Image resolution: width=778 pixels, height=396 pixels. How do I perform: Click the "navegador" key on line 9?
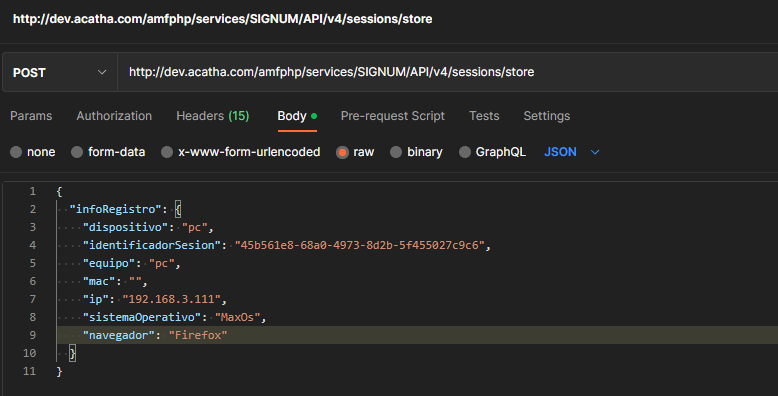(x=119, y=335)
